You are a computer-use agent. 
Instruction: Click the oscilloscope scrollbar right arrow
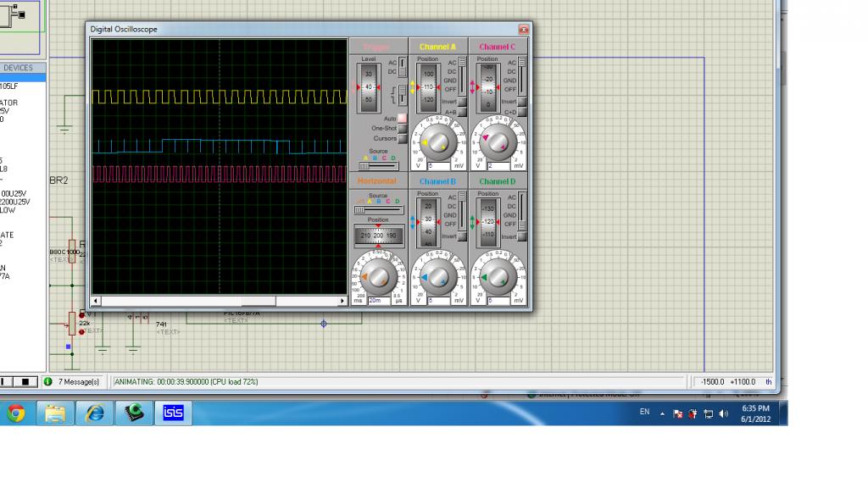coord(342,301)
